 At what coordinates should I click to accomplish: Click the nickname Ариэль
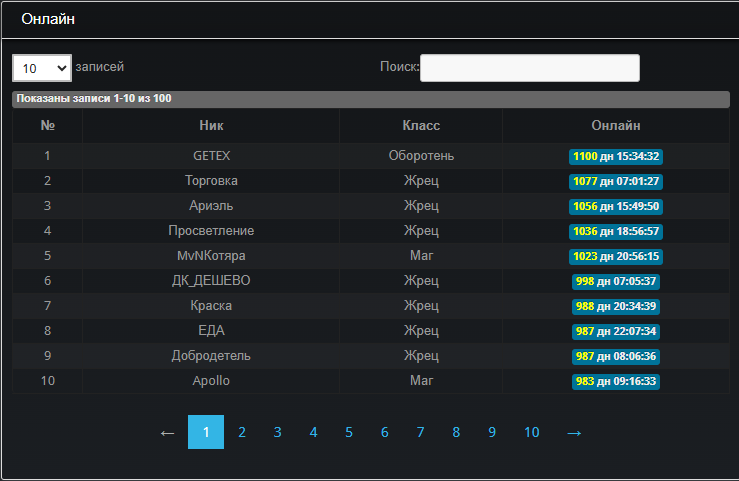point(211,206)
